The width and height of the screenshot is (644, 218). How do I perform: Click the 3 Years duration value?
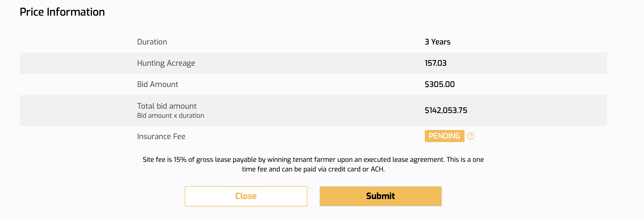point(437,42)
